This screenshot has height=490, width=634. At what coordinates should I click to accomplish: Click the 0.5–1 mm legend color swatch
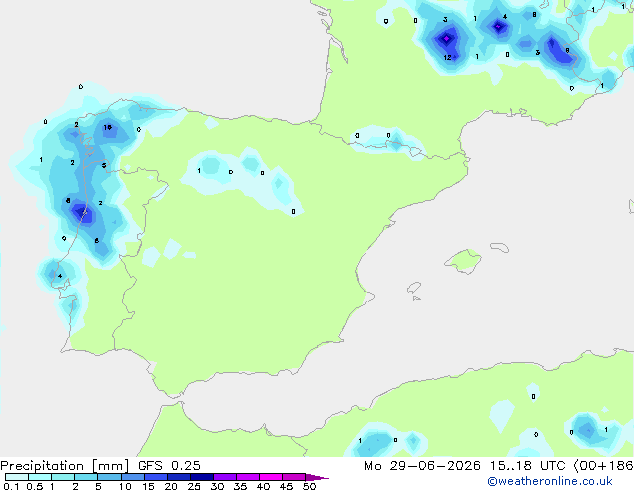pos(40,477)
